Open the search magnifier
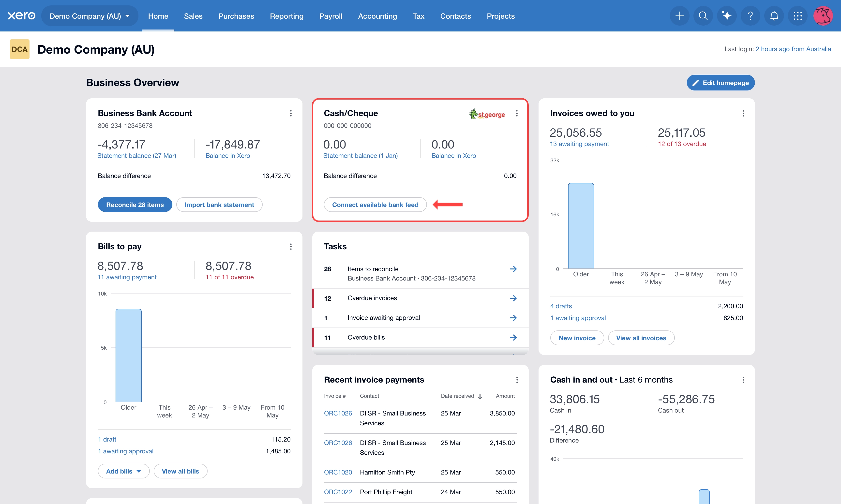Image resolution: width=841 pixels, height=504 pixels. tap(703, 16)
